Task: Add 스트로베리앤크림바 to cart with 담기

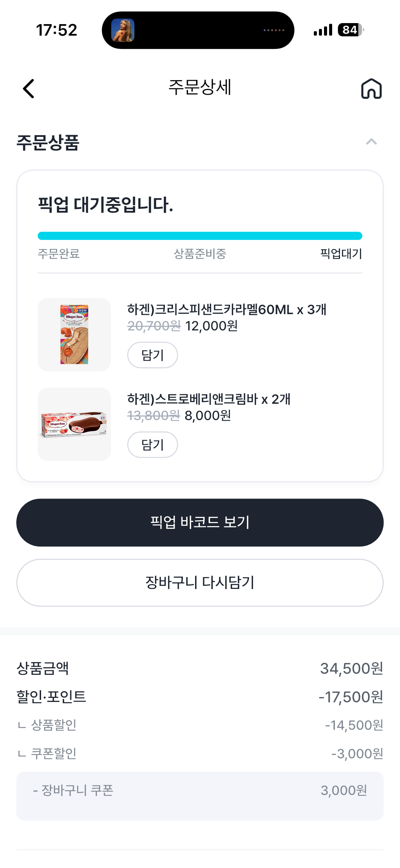Action: 152,445
